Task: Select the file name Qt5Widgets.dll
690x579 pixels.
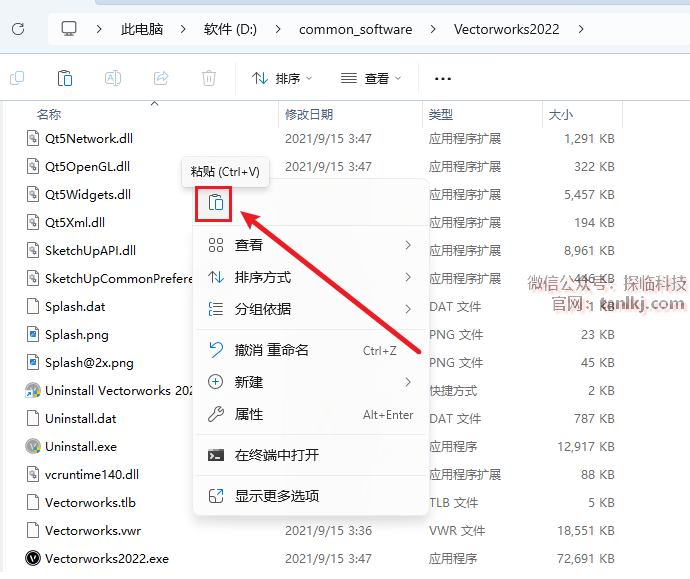Action: coord(88,194)
